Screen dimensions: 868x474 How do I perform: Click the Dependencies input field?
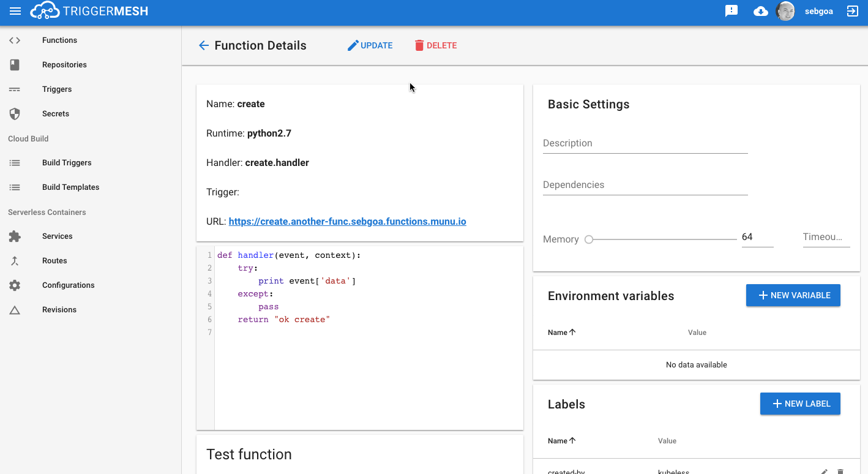[x=645, y=185]
